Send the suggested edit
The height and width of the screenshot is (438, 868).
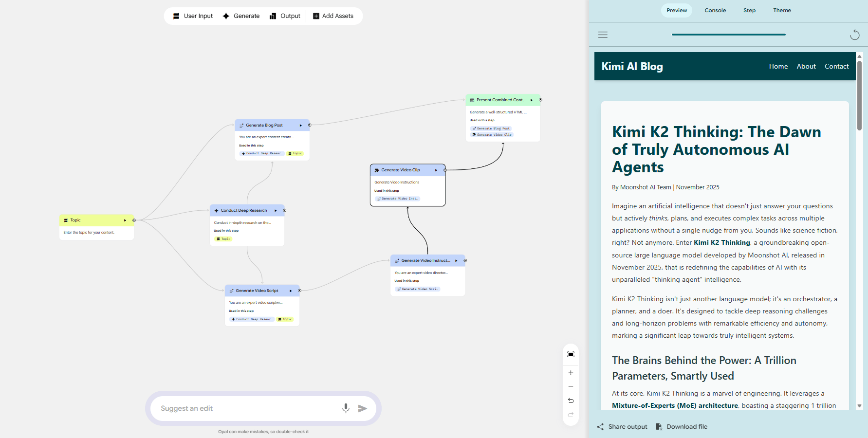click(x=363, y=408)
